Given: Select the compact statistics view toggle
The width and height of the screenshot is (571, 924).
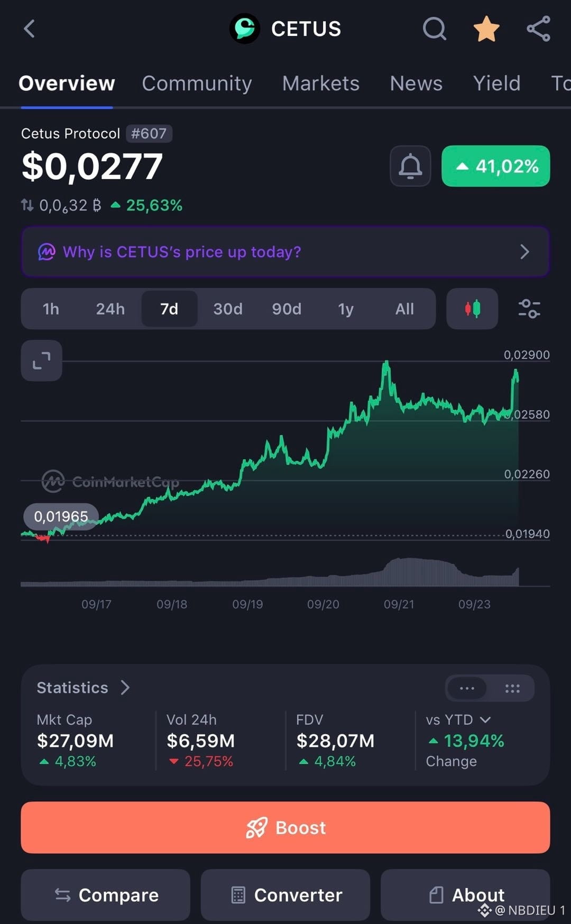Looking at the screenshot, I should click(x=467, y=688).
